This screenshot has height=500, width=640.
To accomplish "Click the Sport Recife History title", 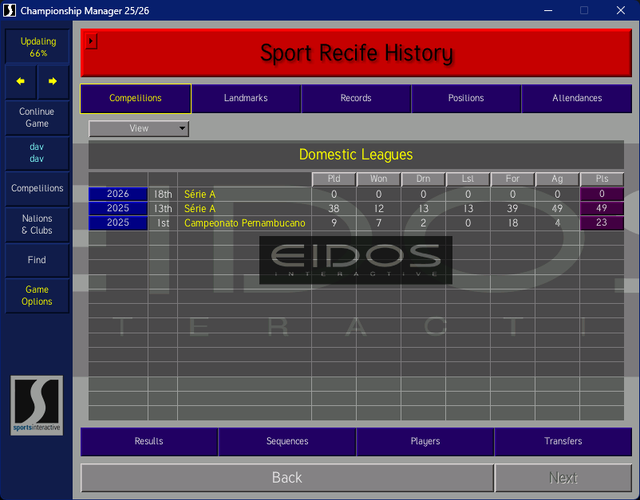I will 356,53.
